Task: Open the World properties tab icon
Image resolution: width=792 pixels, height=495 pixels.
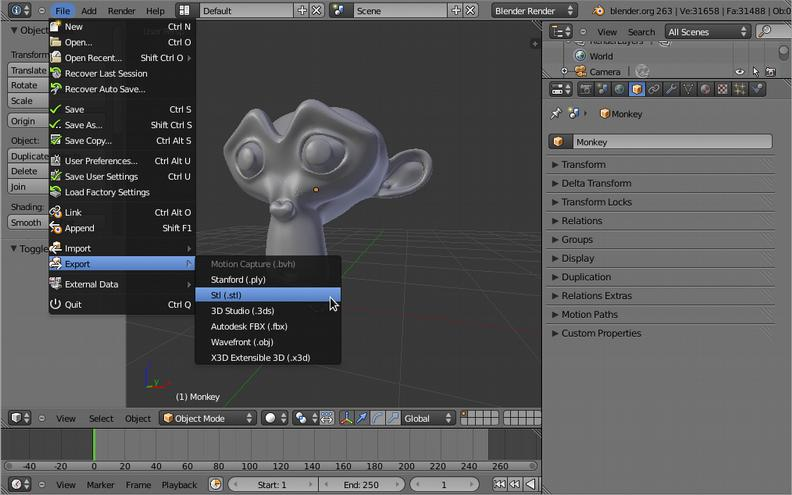Action: pyautogui.click(x=619, y=89)
